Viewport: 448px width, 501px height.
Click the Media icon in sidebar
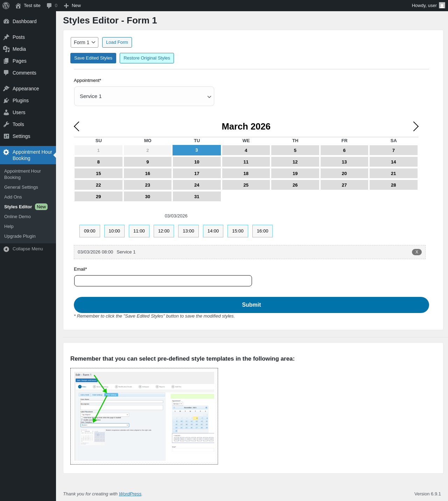pyautogui.click(x=6, y=49)
